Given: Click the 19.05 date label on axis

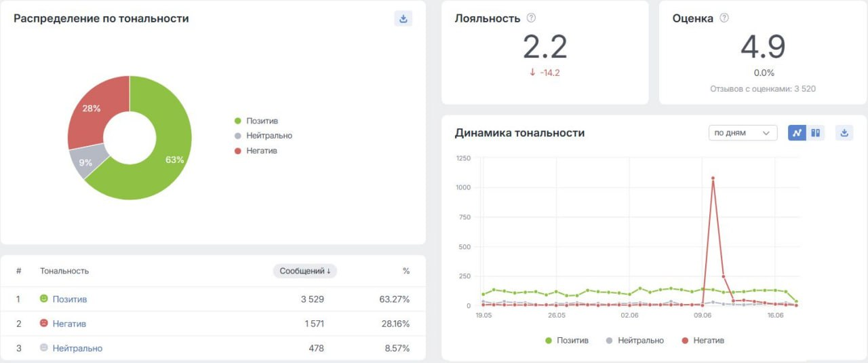Looking at the screenshot, I should (x=484, y=316).
